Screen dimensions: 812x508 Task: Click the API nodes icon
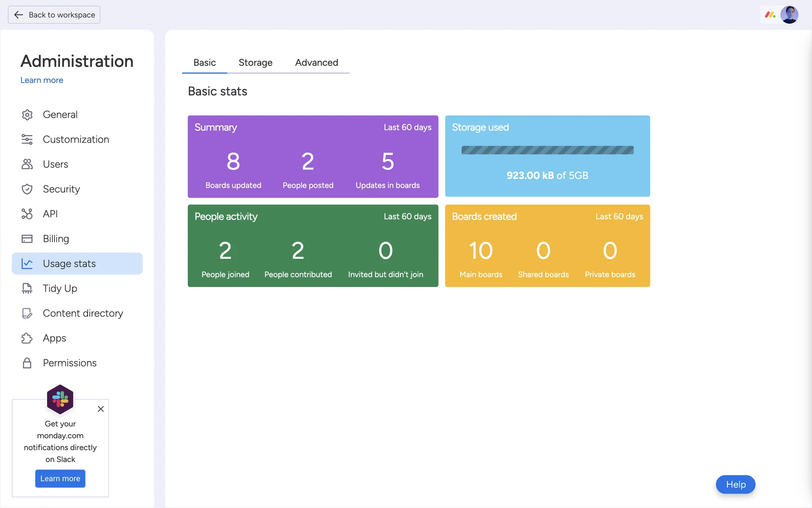[x=27, y=214]
